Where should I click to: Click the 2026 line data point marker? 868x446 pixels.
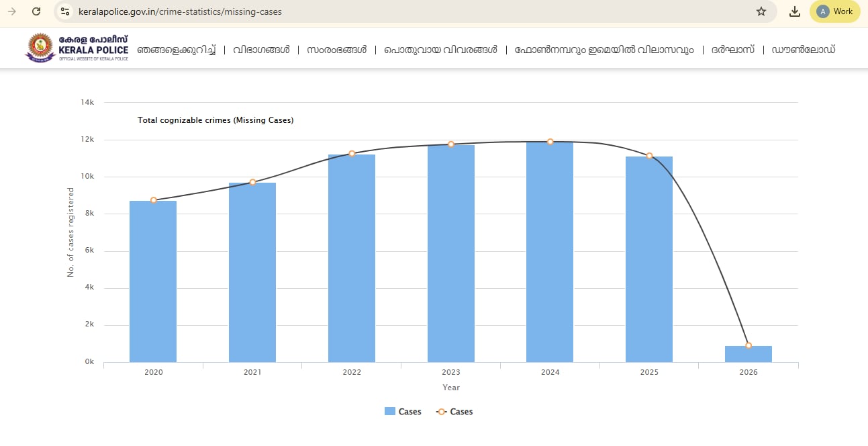tap(749, 345)
